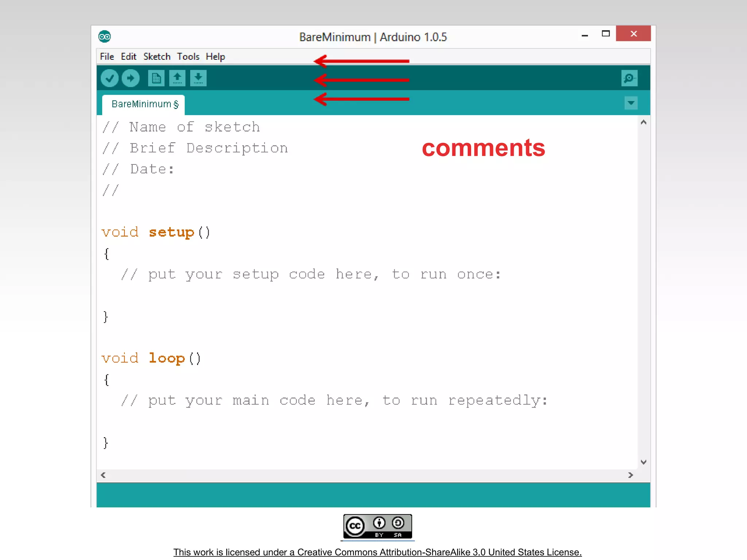Open the Serial Monitor magnifier icon
The image size is (747, 560).
(x=629, y=78)
